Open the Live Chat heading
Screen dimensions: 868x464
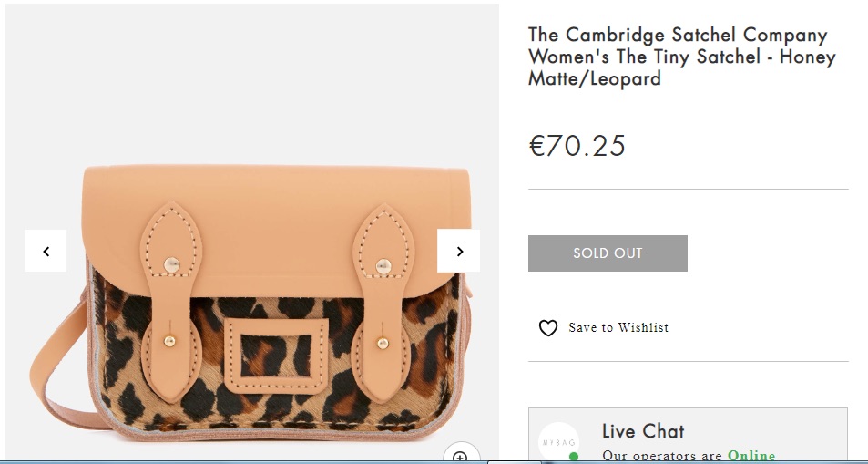pyautogui.click(x=643, y=431)
